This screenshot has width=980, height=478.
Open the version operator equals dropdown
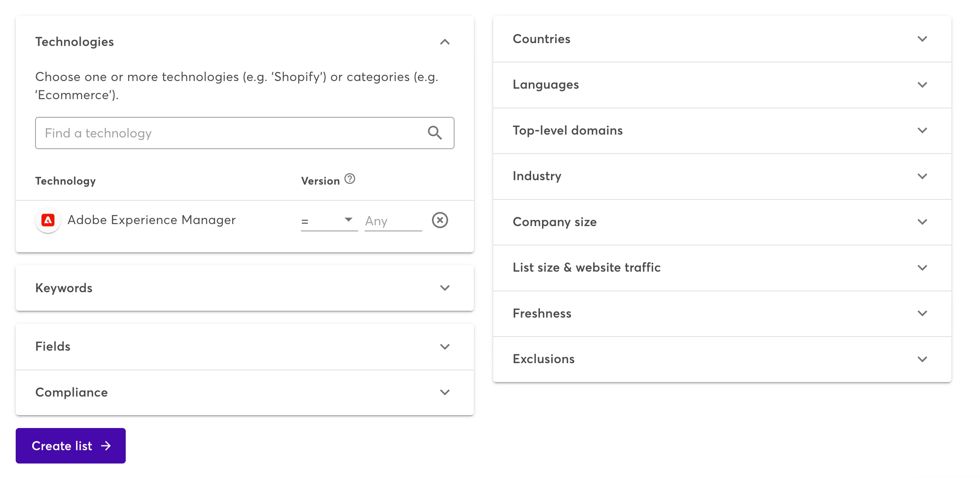(x=329, y=220)
